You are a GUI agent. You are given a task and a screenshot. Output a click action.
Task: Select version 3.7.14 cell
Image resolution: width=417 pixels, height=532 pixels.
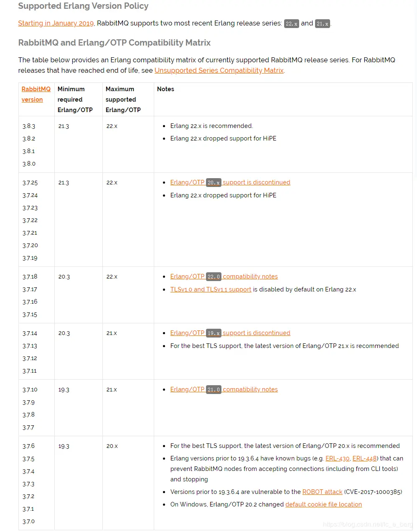coord(30,333)
